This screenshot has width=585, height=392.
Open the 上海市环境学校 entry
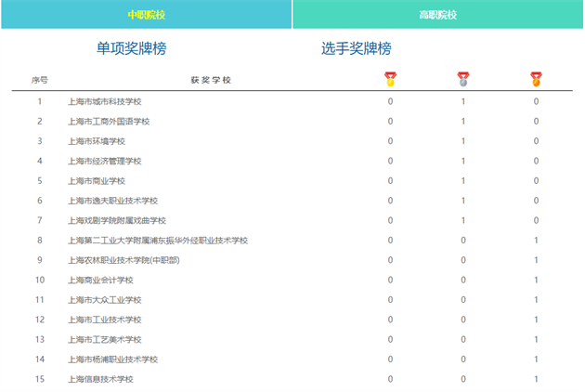tap(97, 141)
